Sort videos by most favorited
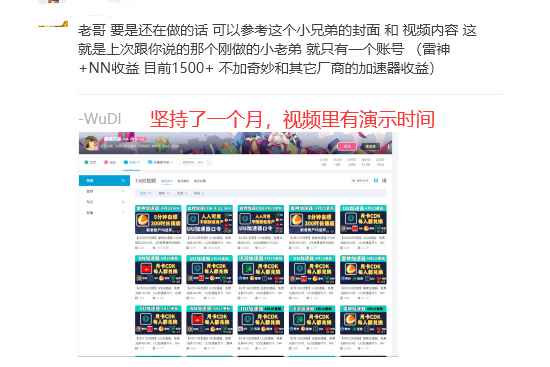The image size is (550, 367). (200, 181)
